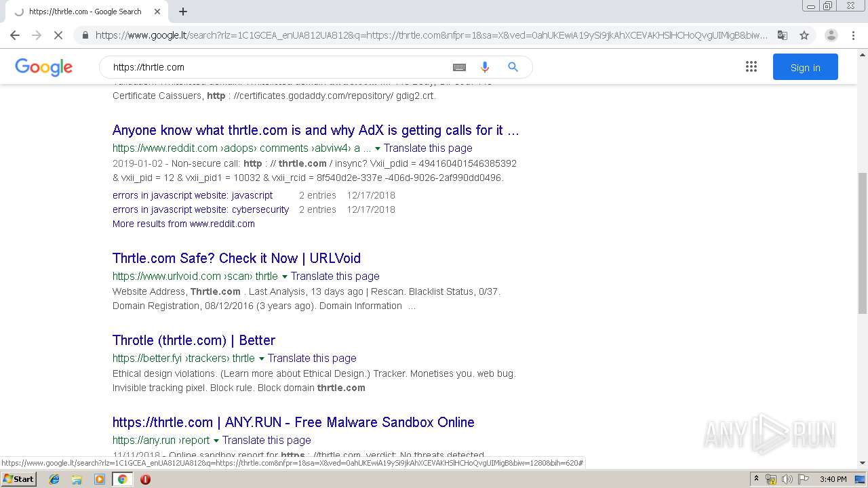
Task: Translate the reddit result page
Action: tap(428, 148)
